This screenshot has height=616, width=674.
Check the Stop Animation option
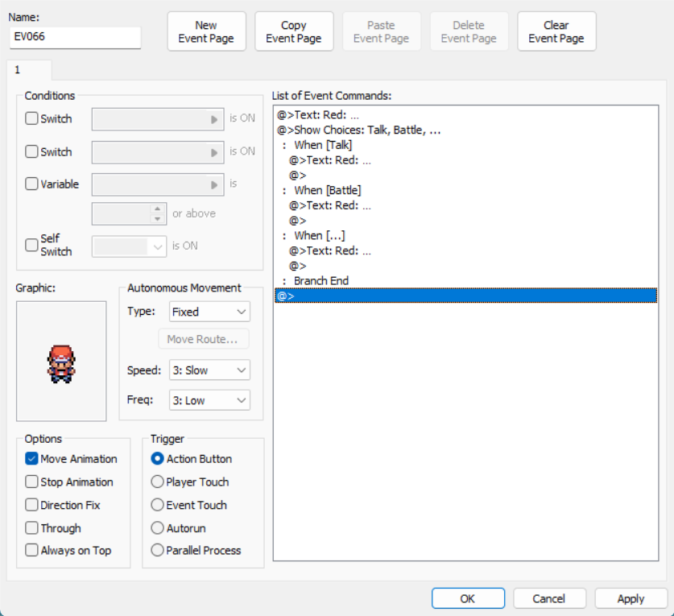point(31,482)
